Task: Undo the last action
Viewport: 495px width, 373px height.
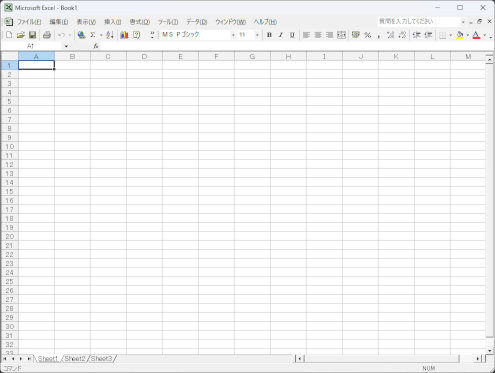Action: pos(61,35)
